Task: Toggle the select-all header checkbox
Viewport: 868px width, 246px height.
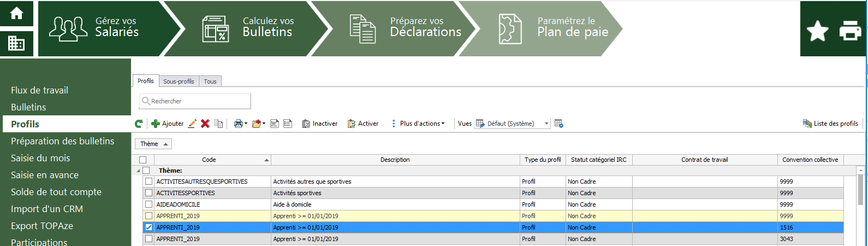Action: click(143, 160)
